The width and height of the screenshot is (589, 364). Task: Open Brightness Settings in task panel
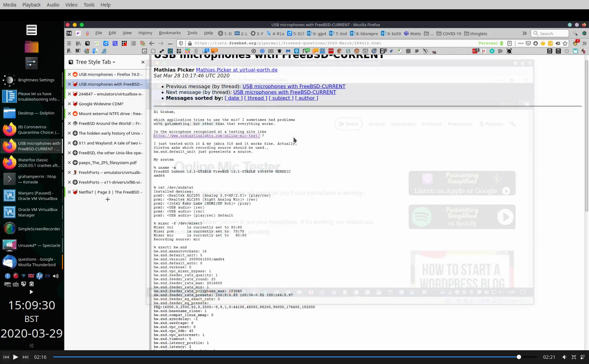[32, 80]
